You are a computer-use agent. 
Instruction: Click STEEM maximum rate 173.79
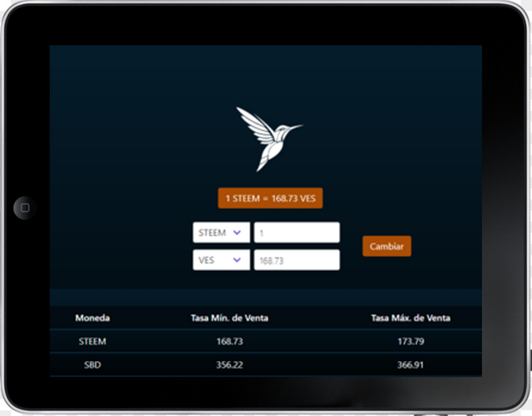(x=411, y=341)
